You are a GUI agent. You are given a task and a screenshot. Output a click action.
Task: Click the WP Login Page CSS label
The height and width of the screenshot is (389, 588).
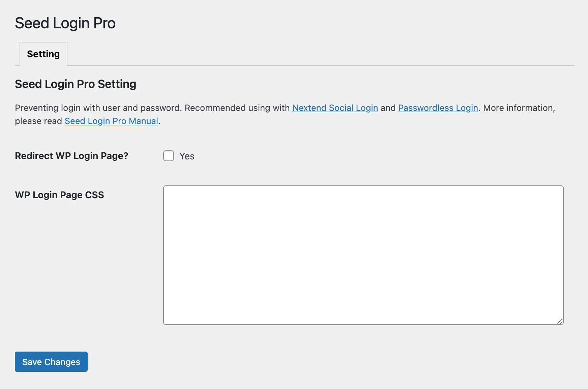tap(59, 195)
